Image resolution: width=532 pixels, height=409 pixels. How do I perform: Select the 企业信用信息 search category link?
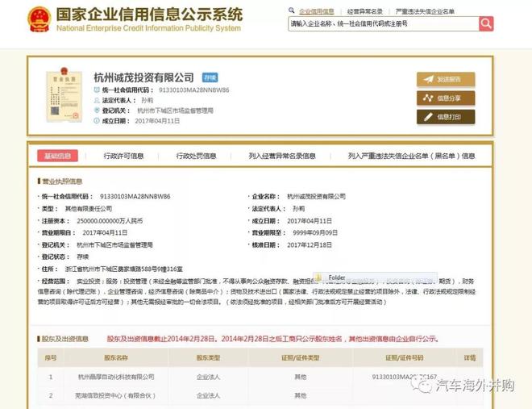(x=317, y=11)
